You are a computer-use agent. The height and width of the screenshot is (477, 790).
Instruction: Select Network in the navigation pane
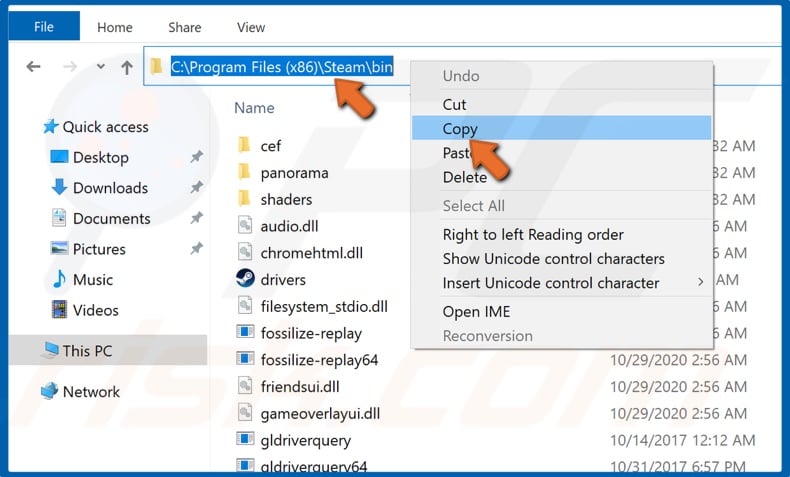[x=91, y=391]
